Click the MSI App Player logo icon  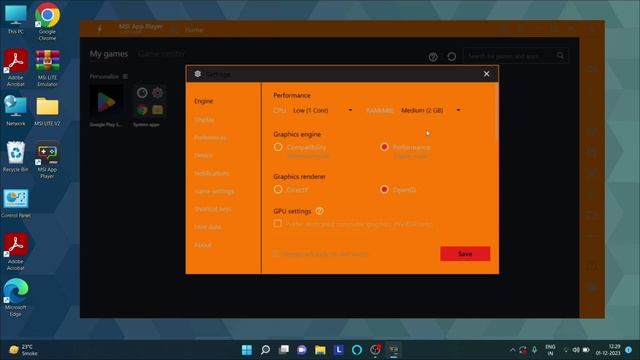pyautogui.click(x=100, y=28)
